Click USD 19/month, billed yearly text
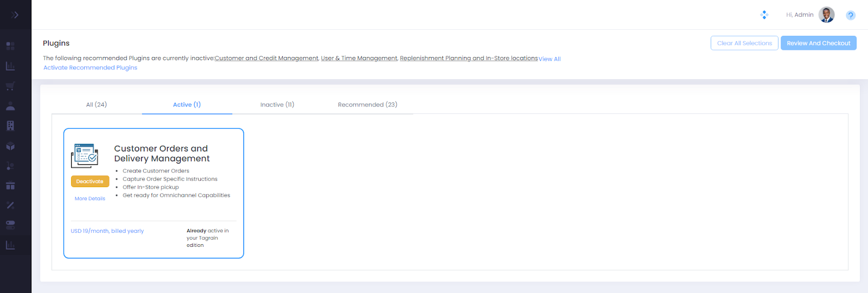This screenshot has height=293, width=868. (107, 231)
